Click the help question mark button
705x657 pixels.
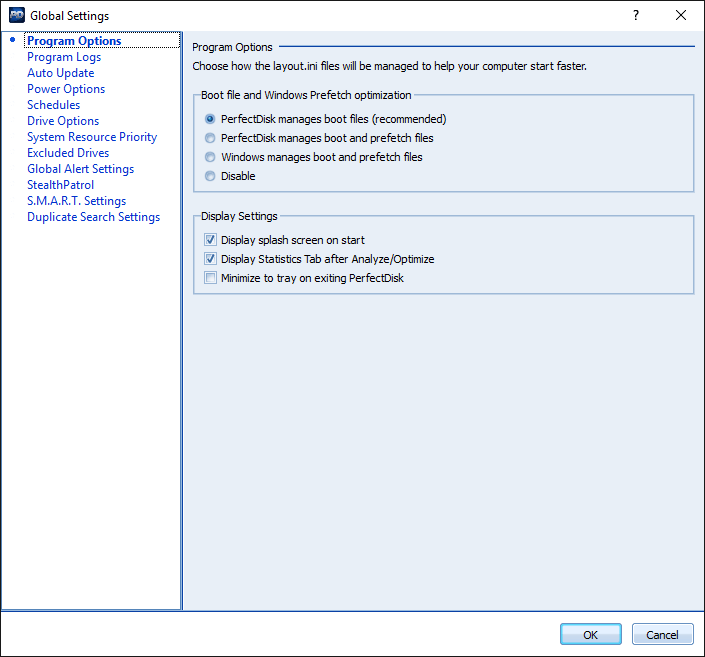click(636, 15)
